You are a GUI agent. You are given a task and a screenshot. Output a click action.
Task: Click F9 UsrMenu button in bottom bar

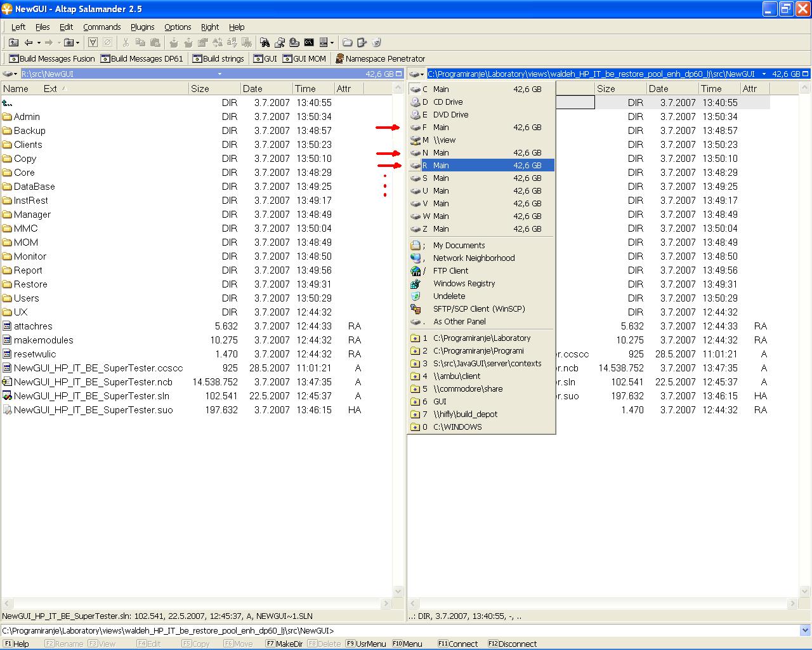366,644
